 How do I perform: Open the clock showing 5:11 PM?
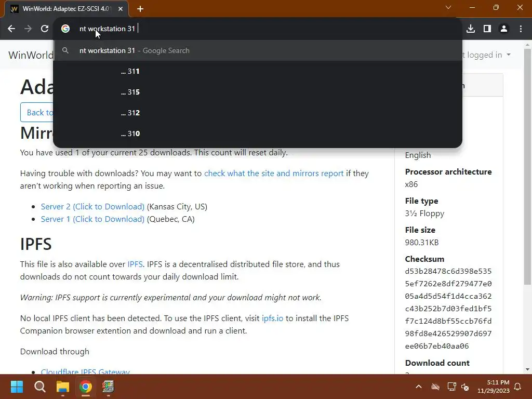[x=494, y=387]
